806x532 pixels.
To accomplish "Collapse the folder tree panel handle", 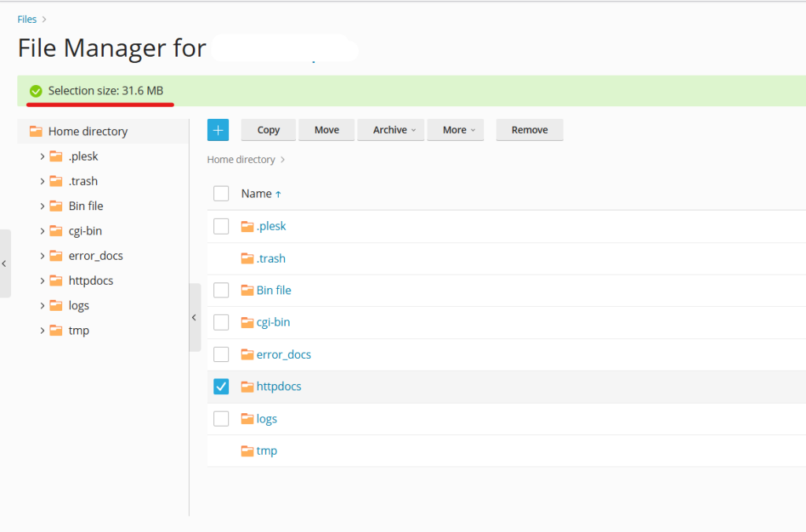I will click(x=194, y=318).
